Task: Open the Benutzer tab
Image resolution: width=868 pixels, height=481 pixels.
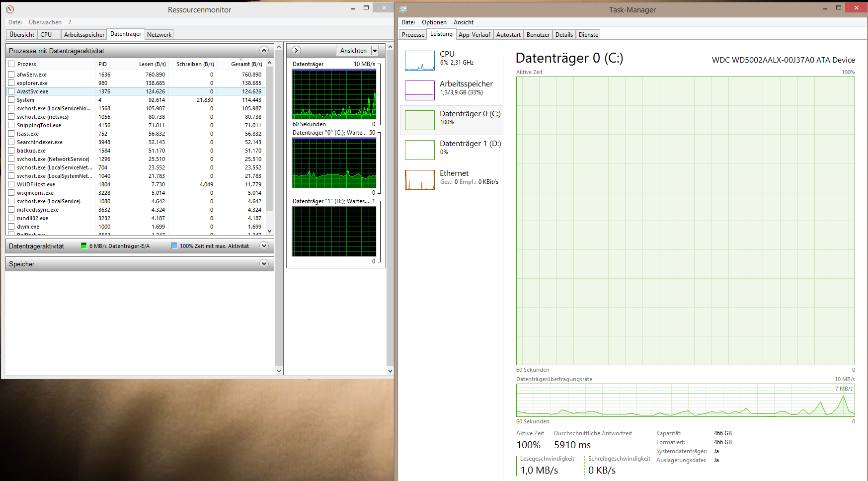Action: pyautogui.click(x=538, y=35)
